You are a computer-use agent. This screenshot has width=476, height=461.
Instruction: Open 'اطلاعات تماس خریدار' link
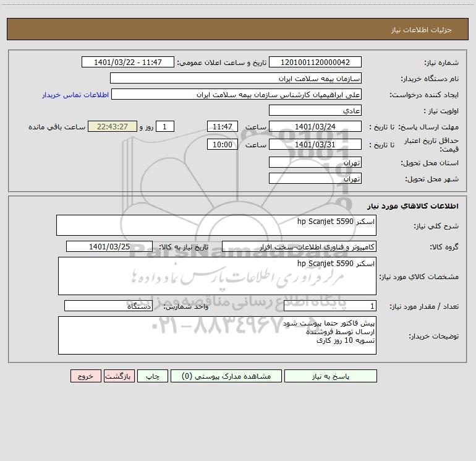point(75,95)
